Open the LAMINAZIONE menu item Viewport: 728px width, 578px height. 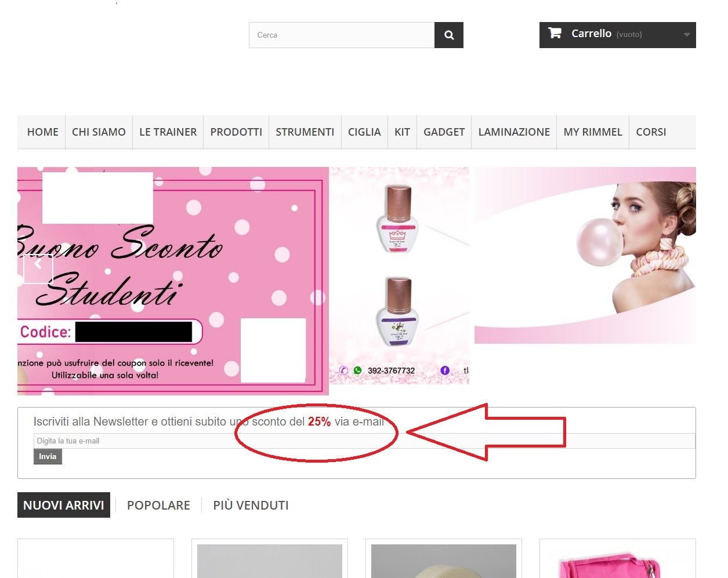514,132
